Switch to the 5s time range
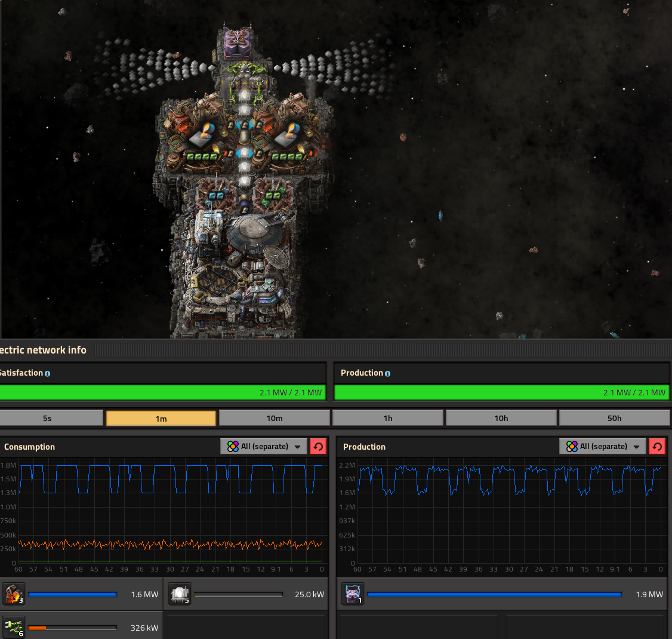Screen dimensions: 672x639 (51, 418)
